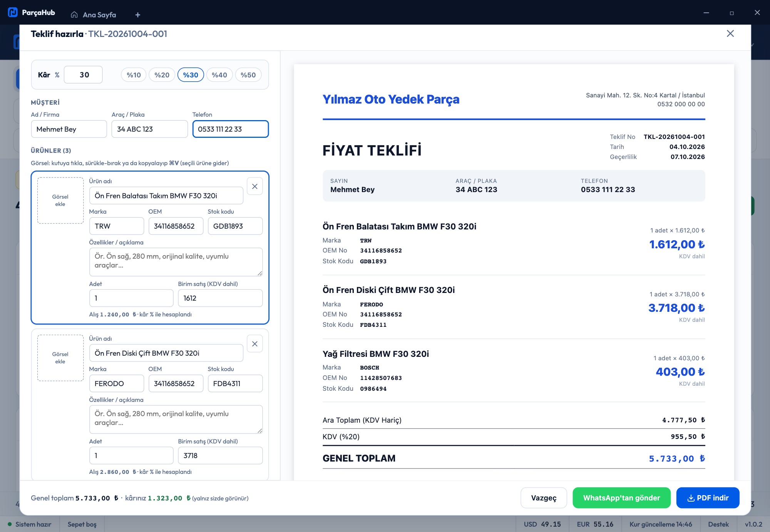Add image to Ön Fren Diski product
Screen dimensions: 770x532
tap(60, 358)
